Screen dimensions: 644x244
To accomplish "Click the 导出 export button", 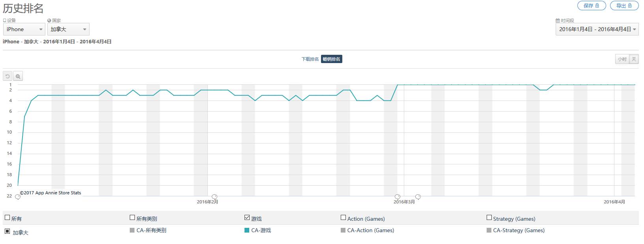I will (x=624, y=6).
